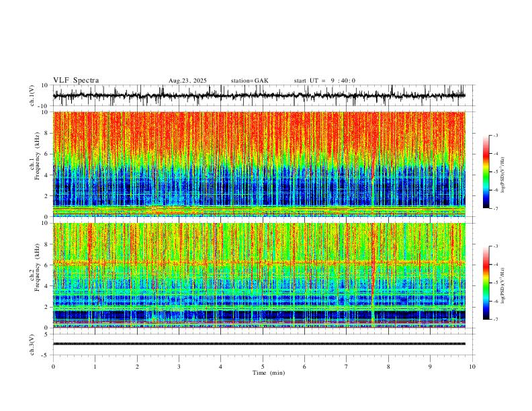Click the time axis tick label "10"

[x=472, y=367]
